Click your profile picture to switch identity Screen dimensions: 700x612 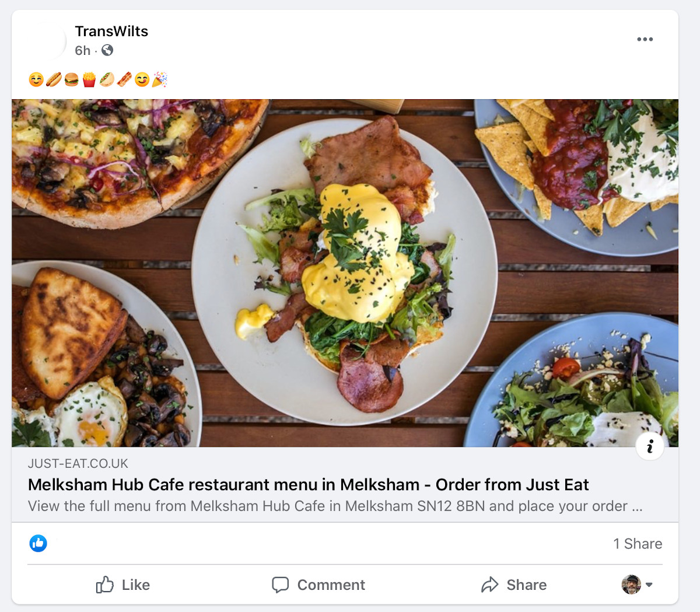tap(631, 585)
